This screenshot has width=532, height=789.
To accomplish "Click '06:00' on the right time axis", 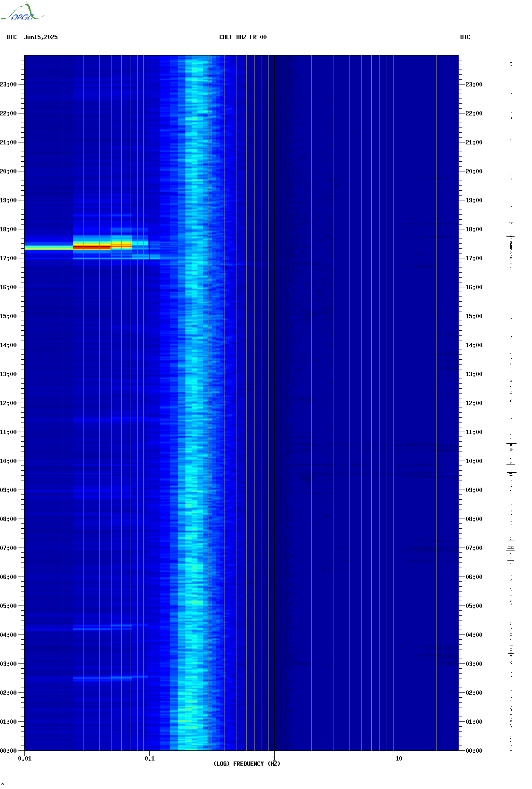I will (474, 577).
